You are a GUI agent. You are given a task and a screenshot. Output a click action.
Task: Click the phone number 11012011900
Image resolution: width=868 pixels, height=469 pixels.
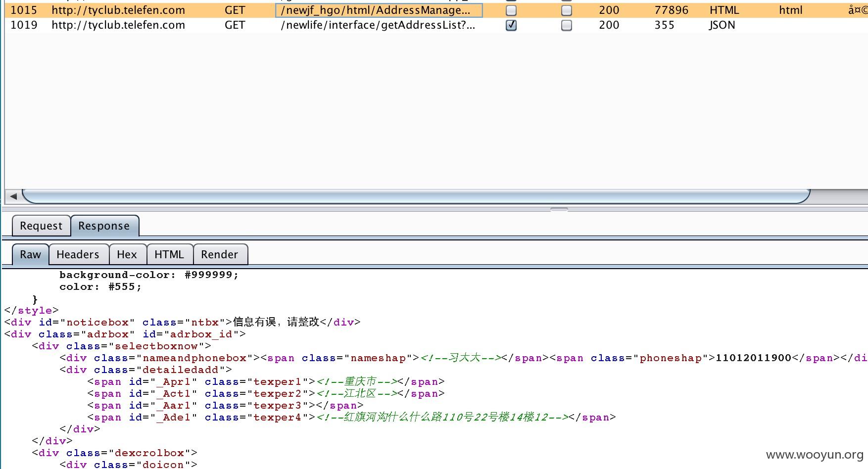[753, 358]
